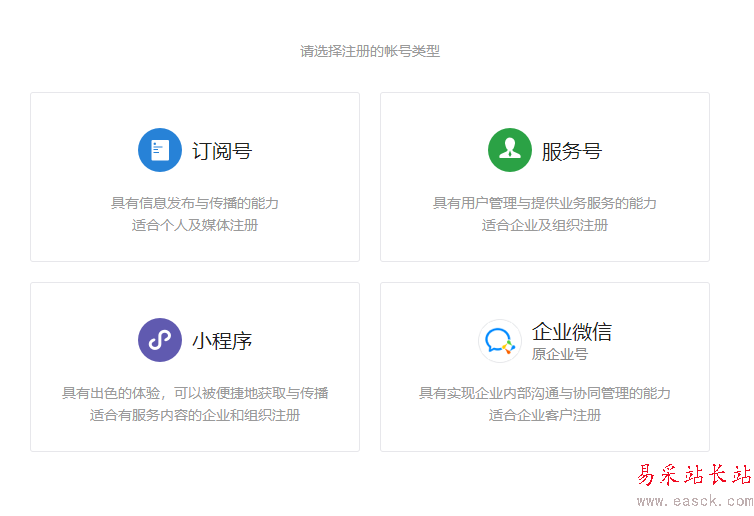Select the 订阅号 title text

coord(222,151)
